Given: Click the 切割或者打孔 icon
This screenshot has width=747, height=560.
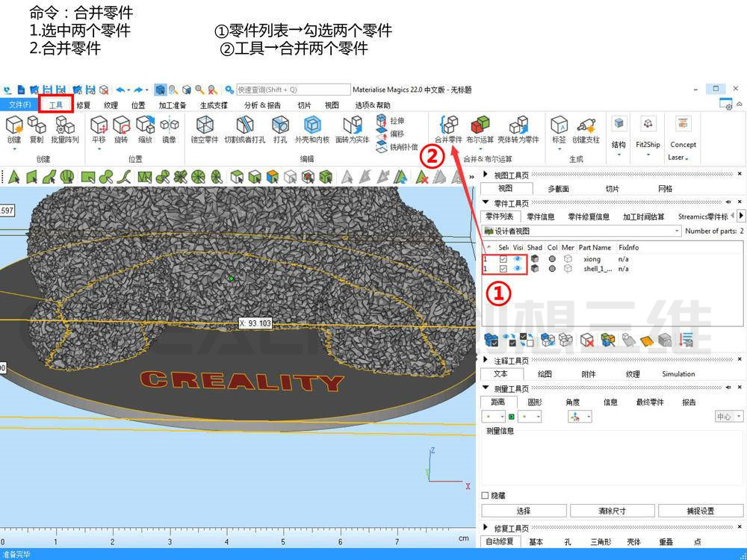Looking at the screenshot, I should (245, 125).
